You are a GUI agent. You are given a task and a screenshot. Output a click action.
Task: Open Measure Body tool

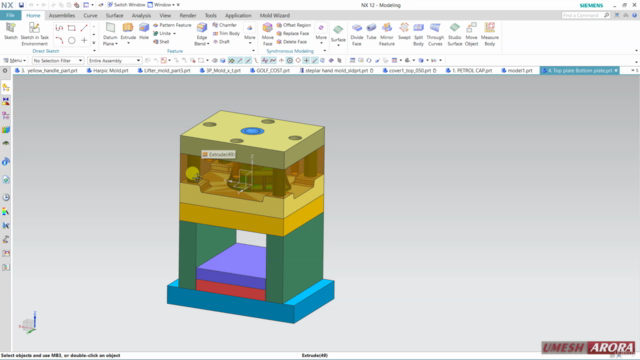pos(490,34)
